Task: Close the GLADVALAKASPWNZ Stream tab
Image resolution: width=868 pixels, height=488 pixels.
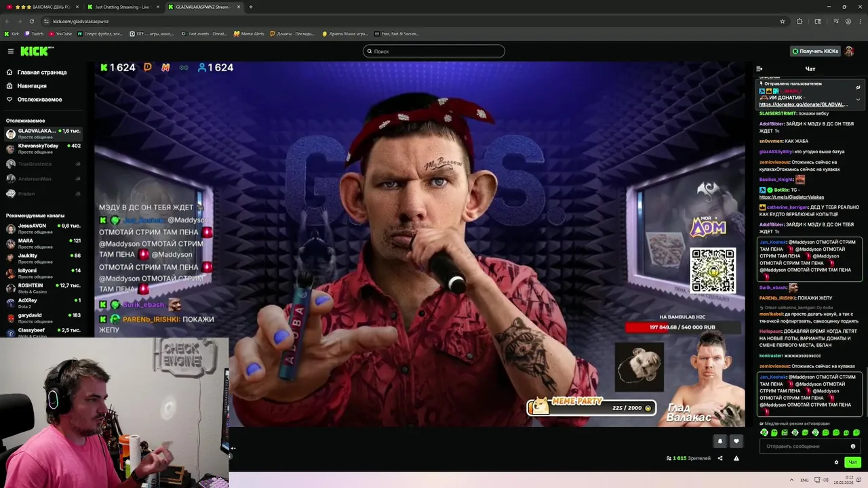Action: (238, 7)
